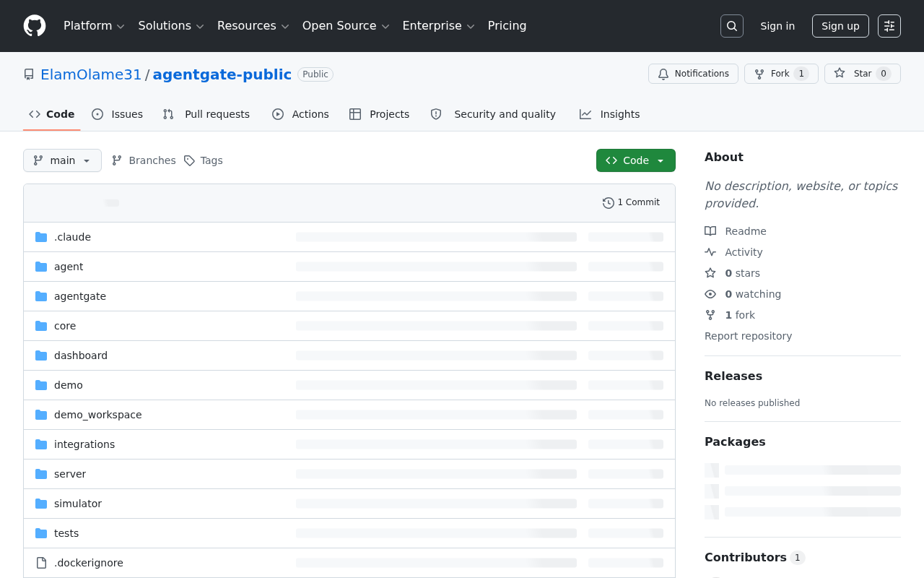
Task: Open the ElamOlame31 owner link
Action: (91, 74)
